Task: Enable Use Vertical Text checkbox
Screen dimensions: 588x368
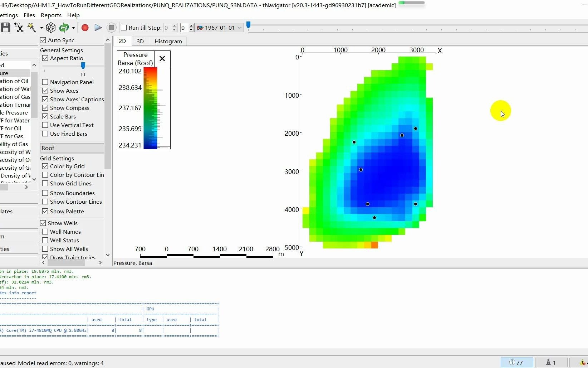Action: [45, 125]
